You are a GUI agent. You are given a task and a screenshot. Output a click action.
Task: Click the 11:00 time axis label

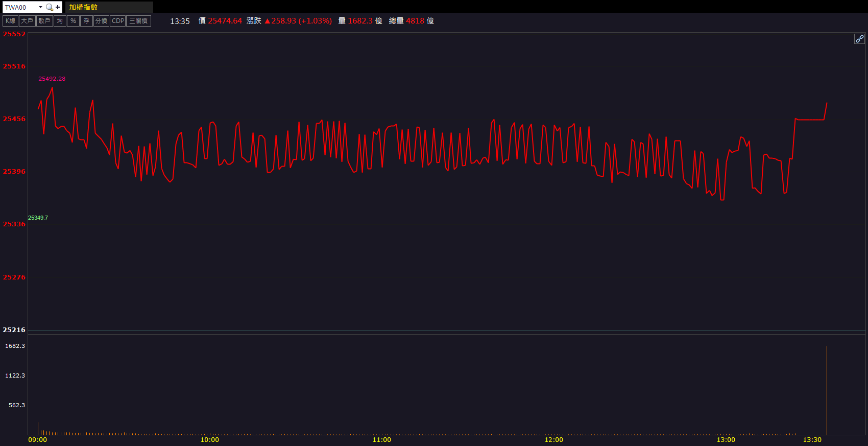(381, 440)
